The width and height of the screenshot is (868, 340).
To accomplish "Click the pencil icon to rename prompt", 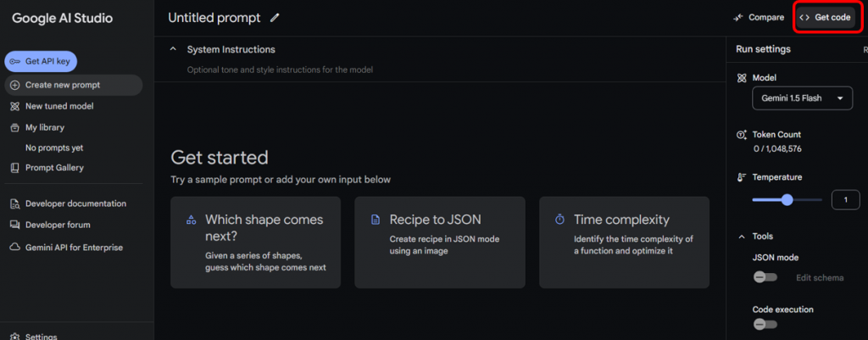I will 275,17.
